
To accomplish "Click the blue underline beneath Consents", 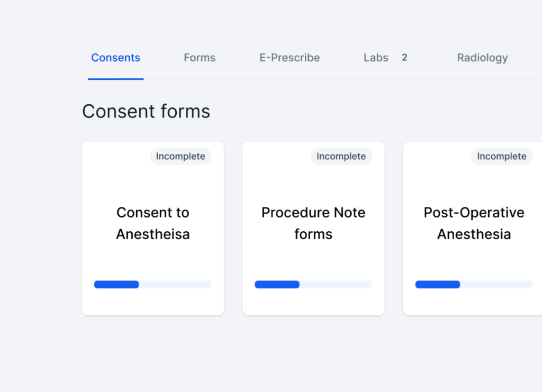I will click(115, 79).
